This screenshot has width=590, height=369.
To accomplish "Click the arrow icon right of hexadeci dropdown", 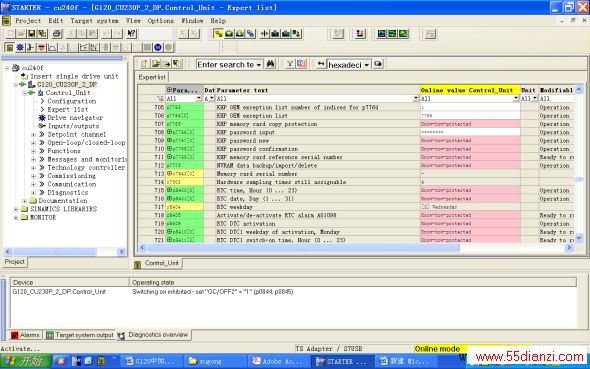I will [x=378, y=64].
